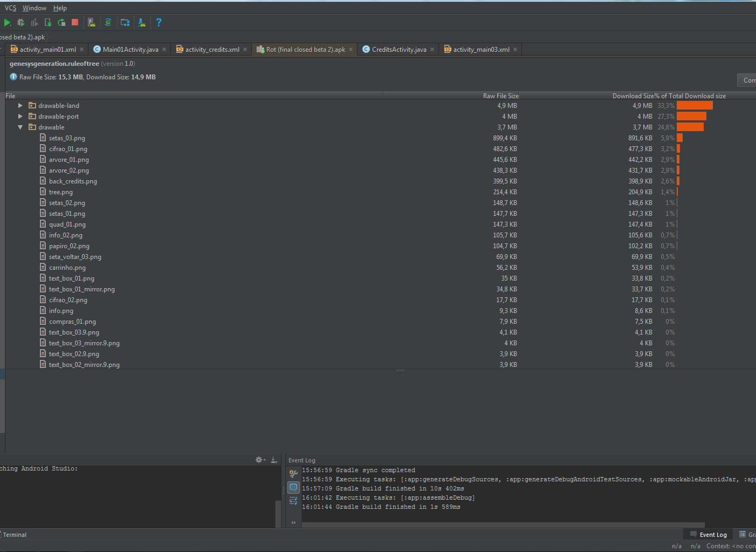Open the SDK Manager icon
The height and width of the screenshot is (552, 756).
(142, 22)
